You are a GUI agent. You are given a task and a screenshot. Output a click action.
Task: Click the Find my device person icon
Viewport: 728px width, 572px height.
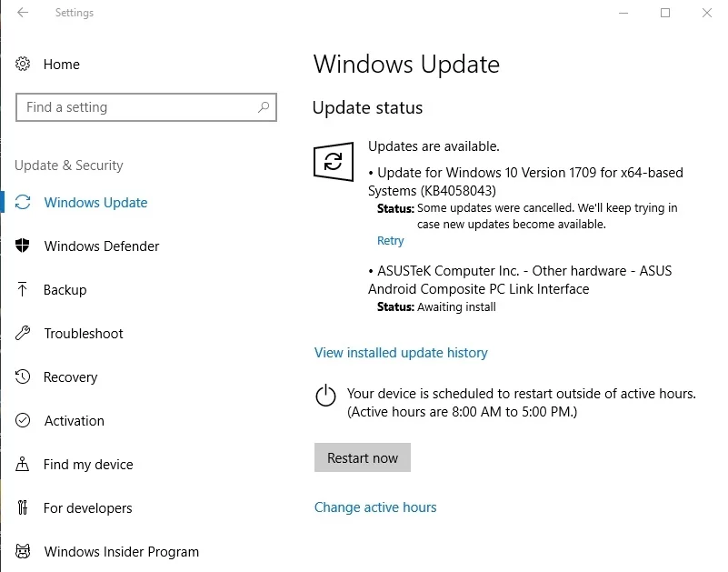coord(22,464)
